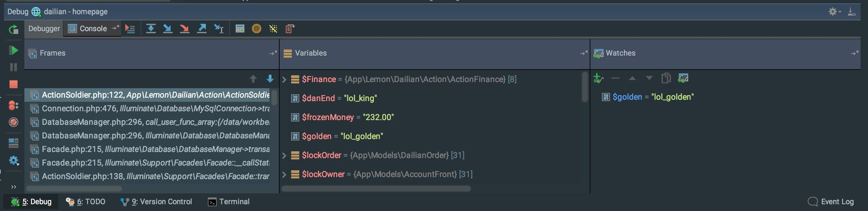Open the Evaluate Expression calculator
Image resolution: width=868 pixels, height=211 pixels.
click(240, 29)
